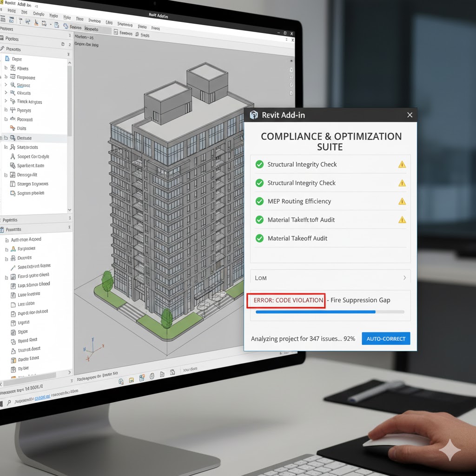Expand the Clkxcnts tree node
This screenshot has height=476, width=476.
click(x=6, y=93)
